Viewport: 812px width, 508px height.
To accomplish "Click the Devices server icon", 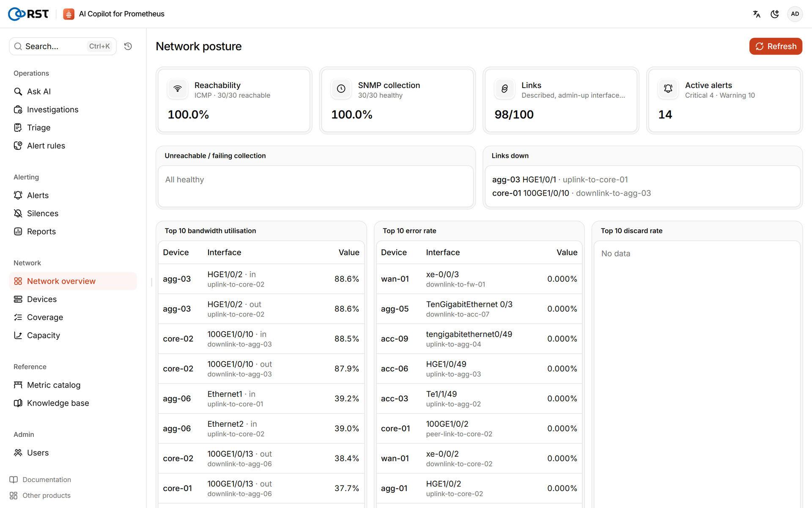I will click(x=18, y=299).
